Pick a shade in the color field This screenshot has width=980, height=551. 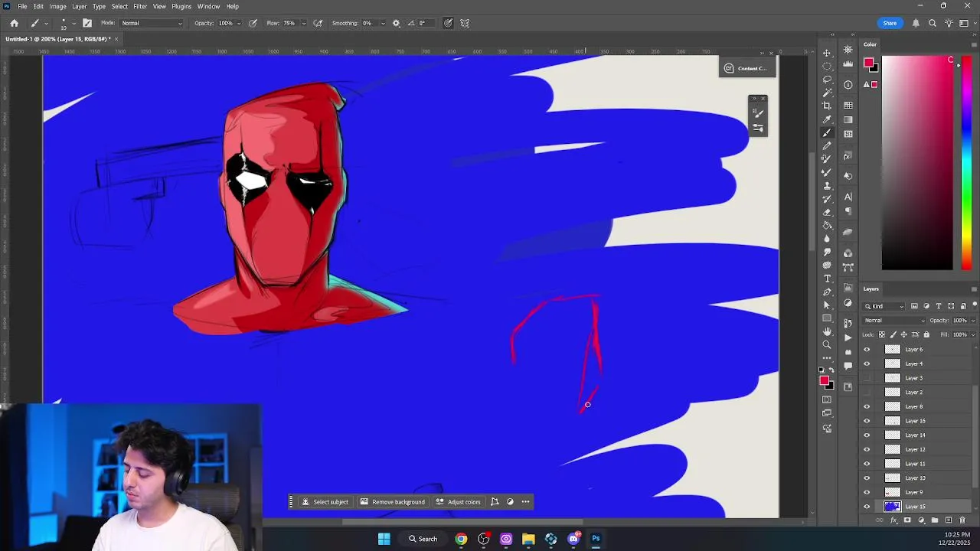click(x=917, y=163)
